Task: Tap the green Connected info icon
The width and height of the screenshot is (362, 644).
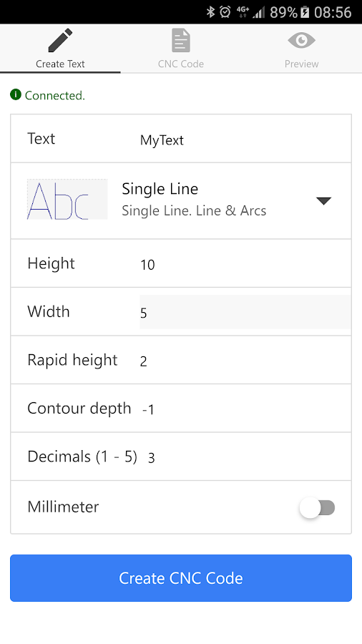Action: [x=16, y=95]
